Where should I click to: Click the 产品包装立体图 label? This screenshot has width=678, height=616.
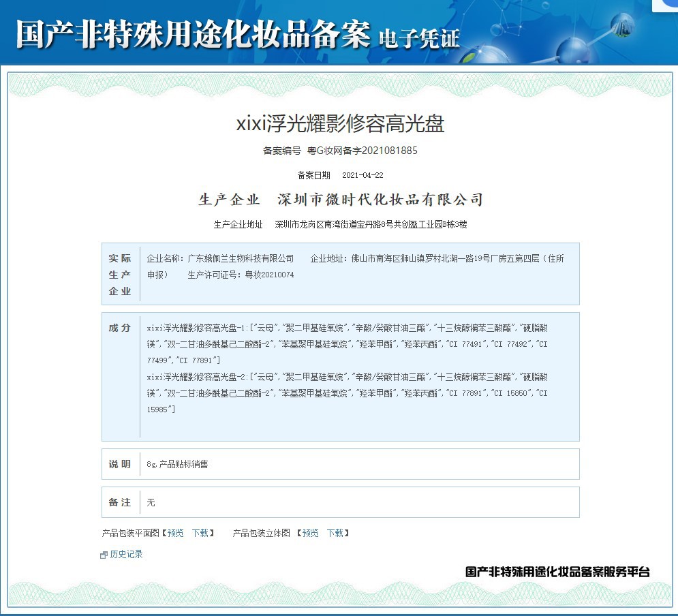point(261,533)
